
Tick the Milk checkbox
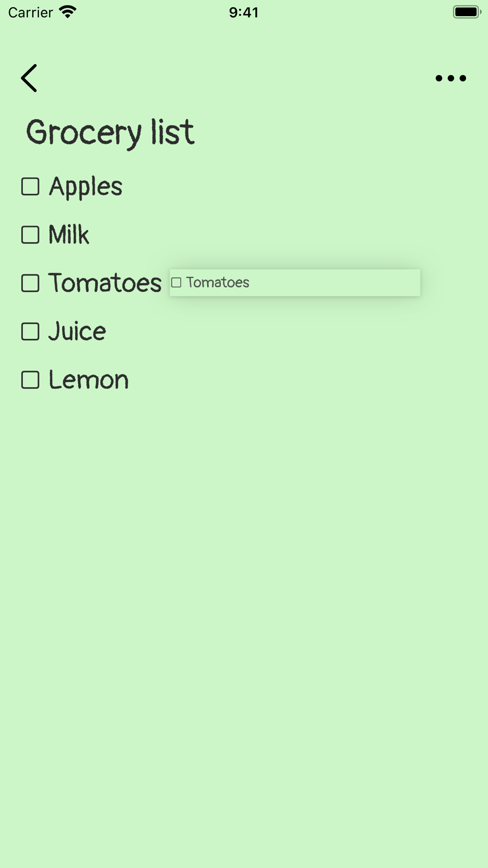tap(30, 235)
